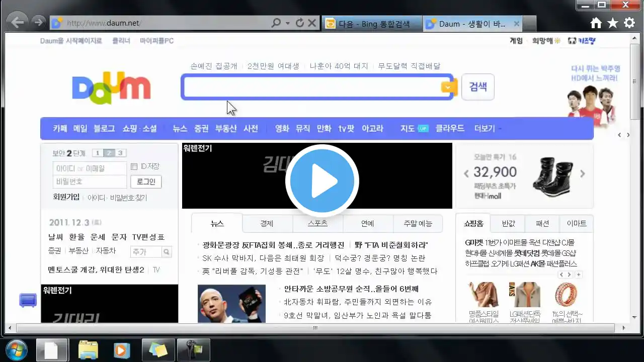Open the Favorites star icon
The width and height of the screenshot is (644, 362).
(613, 23)
